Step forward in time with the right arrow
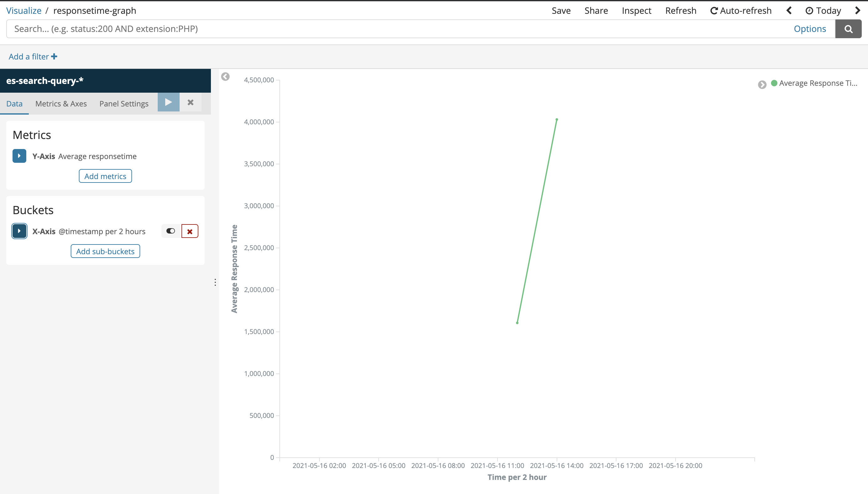The width and height of the screenshot is (868, 494). pyautogui.click(x=858, y=11)
